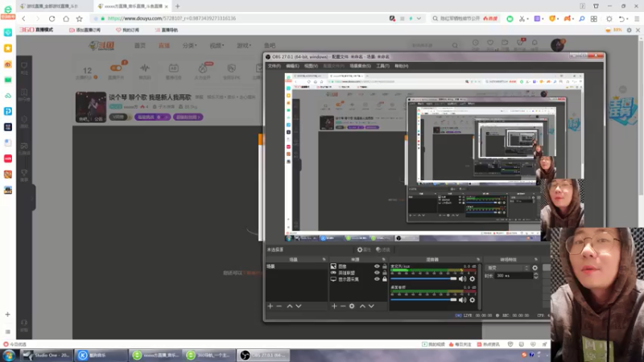The height and width of the screenshot is (362, 644).
Task: Reload the Douyu page
Action: (52, 19)
